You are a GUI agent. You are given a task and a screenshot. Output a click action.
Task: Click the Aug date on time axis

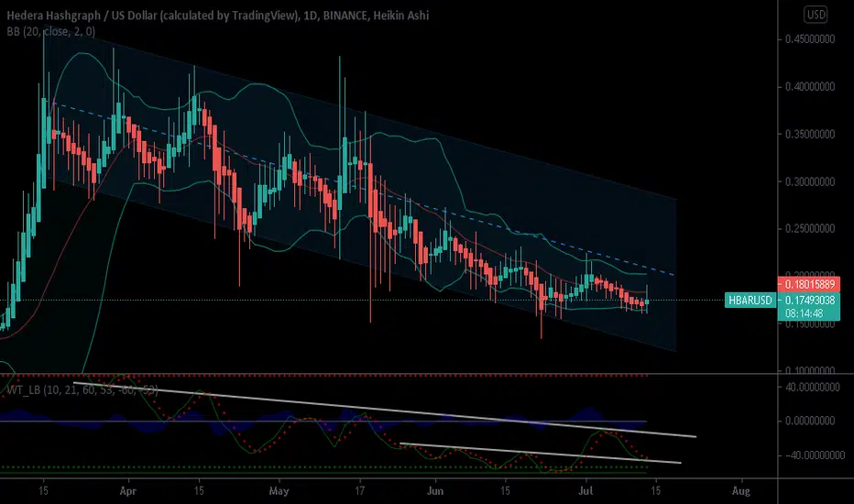click(x=740, y=491)
